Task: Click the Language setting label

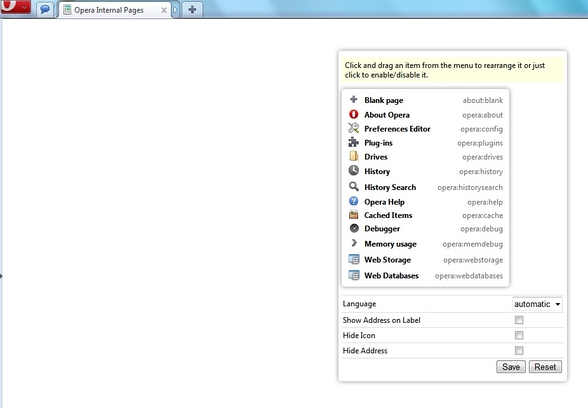Action: [359, 304]
